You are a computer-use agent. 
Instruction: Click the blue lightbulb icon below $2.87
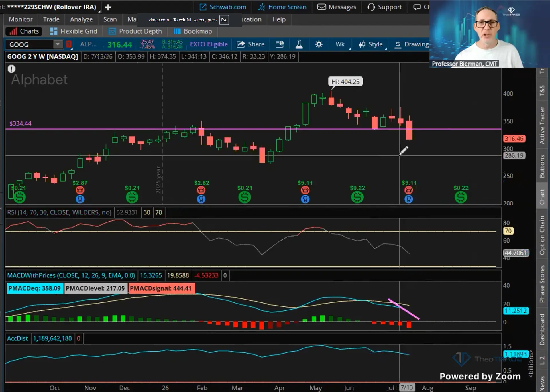click(x=80, y=199)
